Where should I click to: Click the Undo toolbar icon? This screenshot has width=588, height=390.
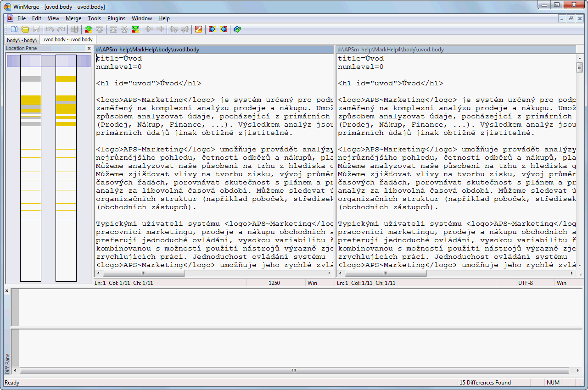50,29
